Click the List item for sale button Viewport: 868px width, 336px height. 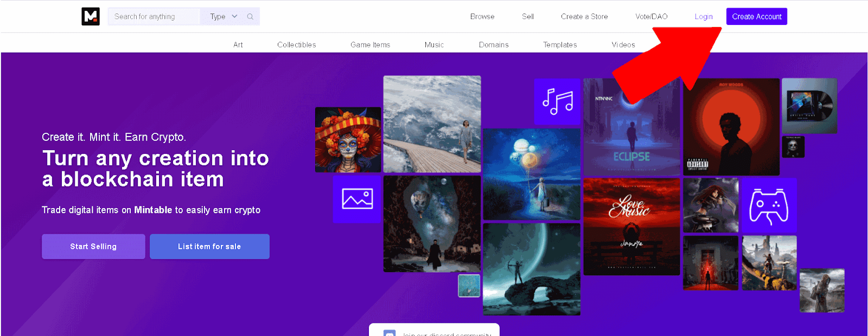point(209,247)
